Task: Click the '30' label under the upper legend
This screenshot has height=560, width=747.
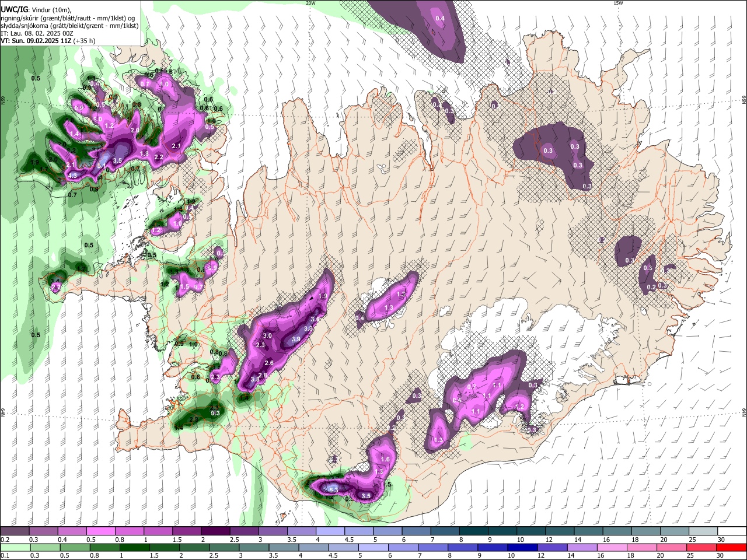Action: point(721,540)
